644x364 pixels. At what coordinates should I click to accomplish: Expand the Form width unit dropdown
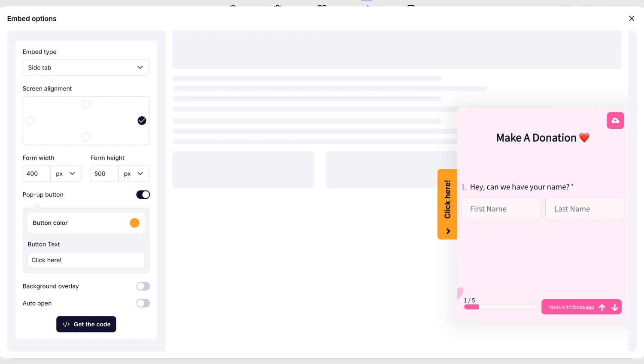click(x=66, y=174)
